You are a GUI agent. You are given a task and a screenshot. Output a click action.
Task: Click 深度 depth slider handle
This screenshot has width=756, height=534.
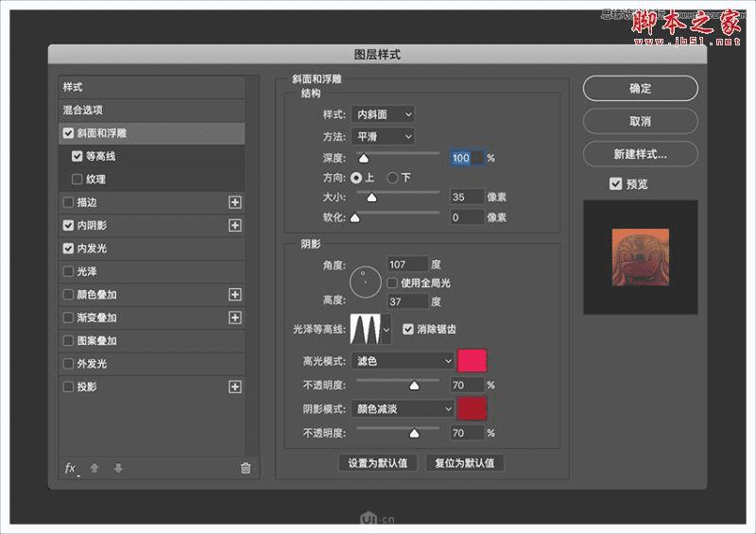coord(364,158)
